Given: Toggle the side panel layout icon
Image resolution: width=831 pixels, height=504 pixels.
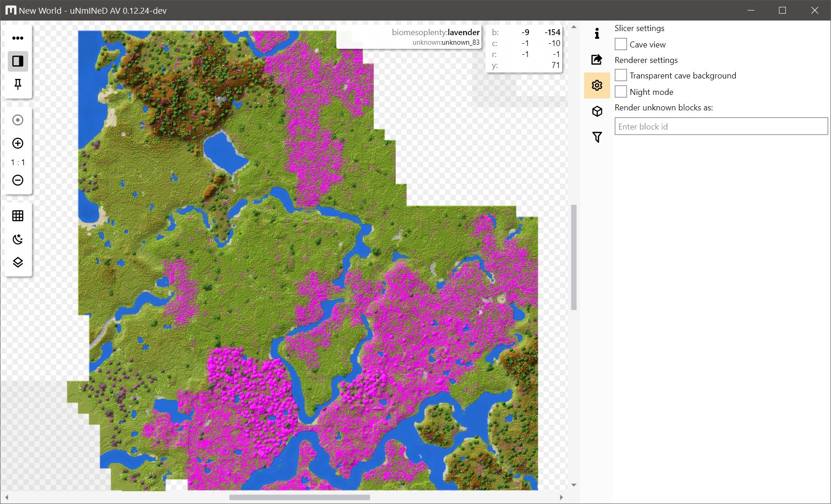Looking at the screenshot, I should [x=18, y=61].
